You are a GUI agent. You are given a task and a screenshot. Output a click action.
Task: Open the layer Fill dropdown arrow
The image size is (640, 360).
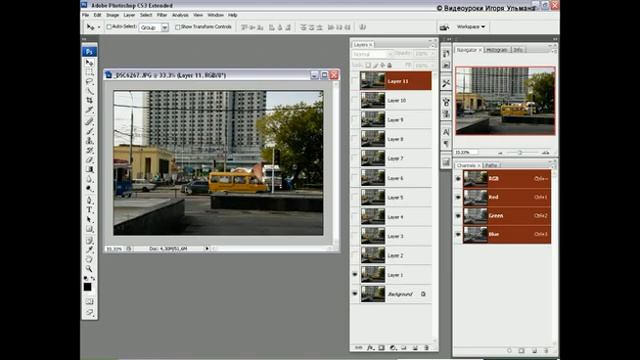433,65
